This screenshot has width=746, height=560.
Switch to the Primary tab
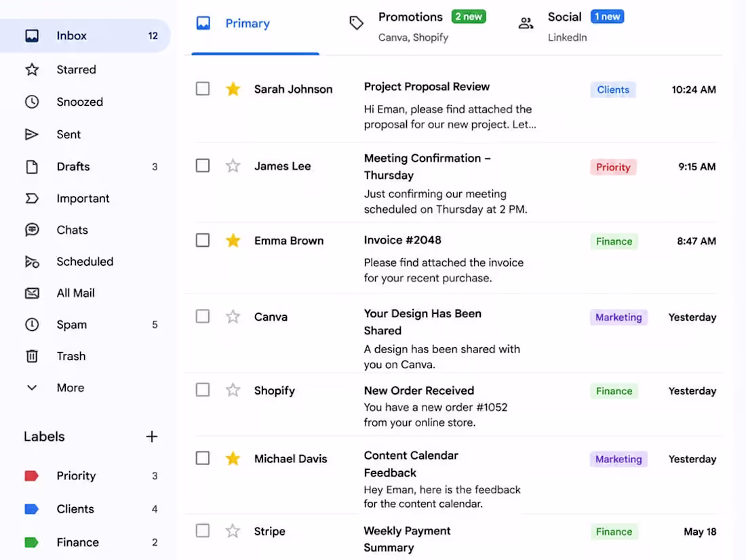tap(256, 26)
